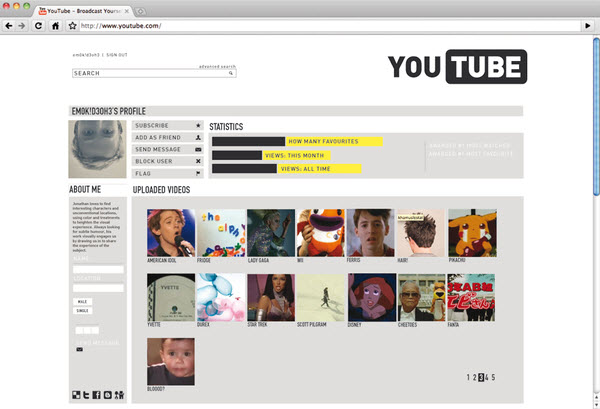This screenshot has width=600, height=409.
Task: Click into the SEARCH field
Action: pos(154,73)
